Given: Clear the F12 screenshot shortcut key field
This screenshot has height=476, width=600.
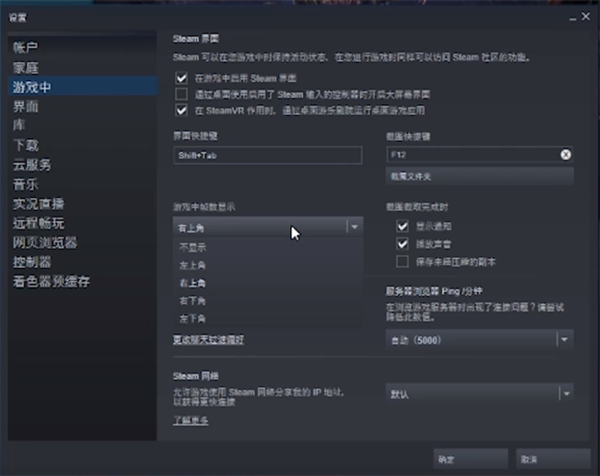Looking at the screenshot, I should coord(565,155).
